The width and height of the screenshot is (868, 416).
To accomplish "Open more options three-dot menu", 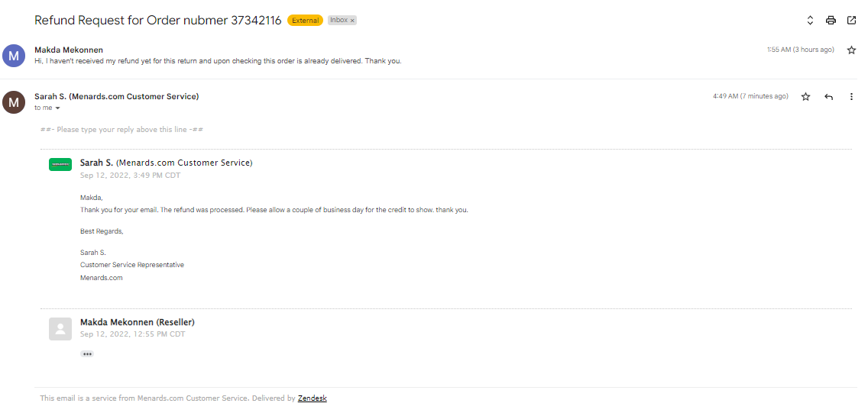I will coord(851,97).
